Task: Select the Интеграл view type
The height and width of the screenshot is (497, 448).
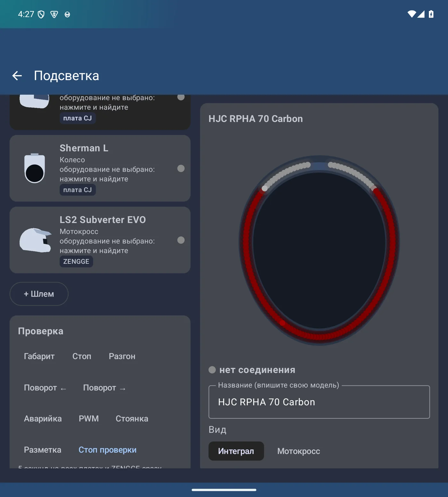Action: pos(236,451)
